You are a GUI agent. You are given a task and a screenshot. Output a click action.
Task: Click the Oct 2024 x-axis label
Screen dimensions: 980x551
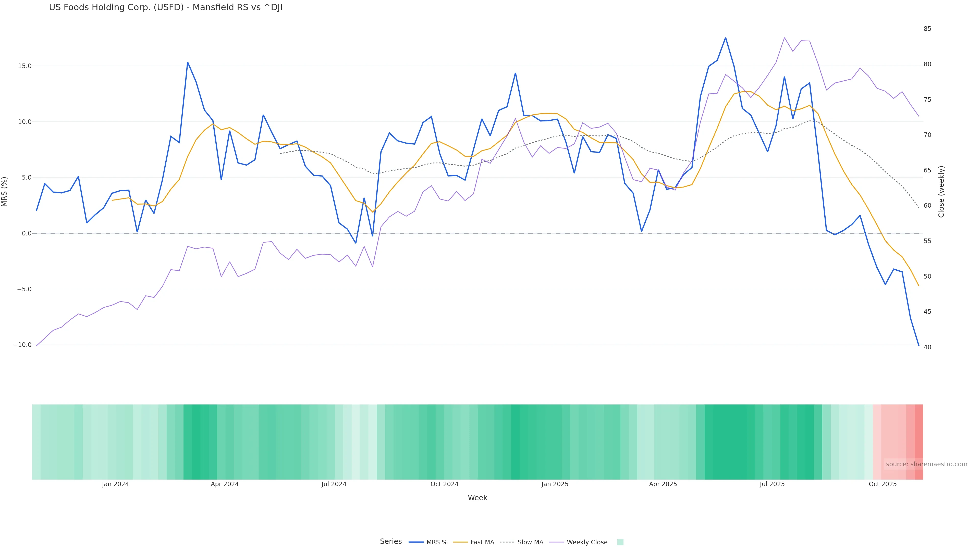click(444, 484)
